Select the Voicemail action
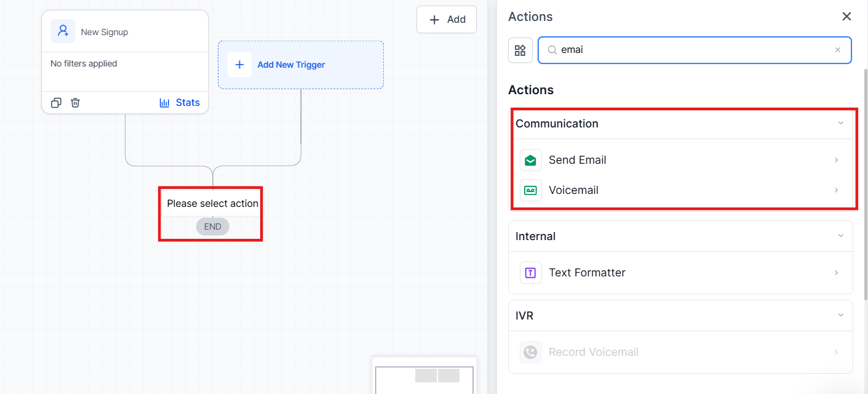 (682, 190)
